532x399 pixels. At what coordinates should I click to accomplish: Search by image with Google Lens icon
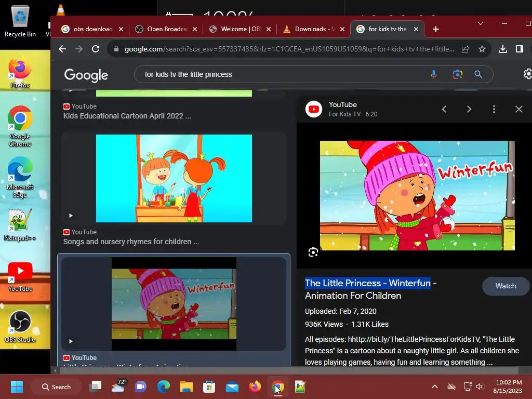click(457, 74)
